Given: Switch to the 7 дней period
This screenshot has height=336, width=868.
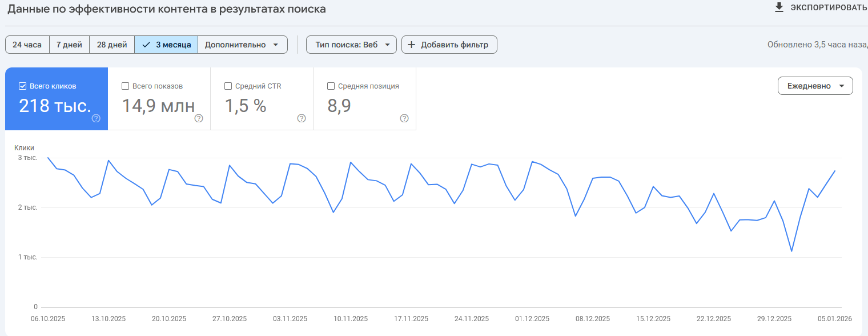Looking at the screenshot, I should point(69,45).
